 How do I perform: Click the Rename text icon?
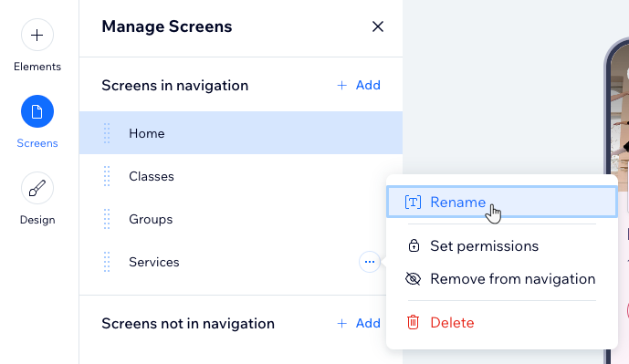point(413,202)
